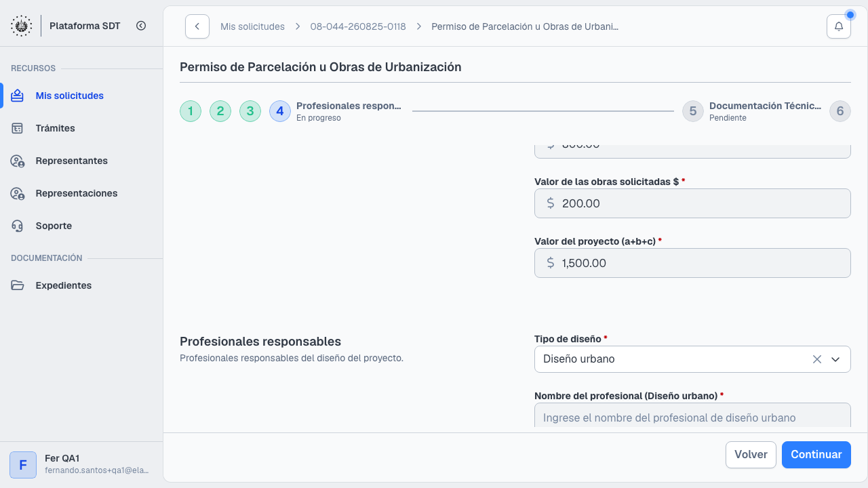Click the Representaciones user icon

pos(18,193)
